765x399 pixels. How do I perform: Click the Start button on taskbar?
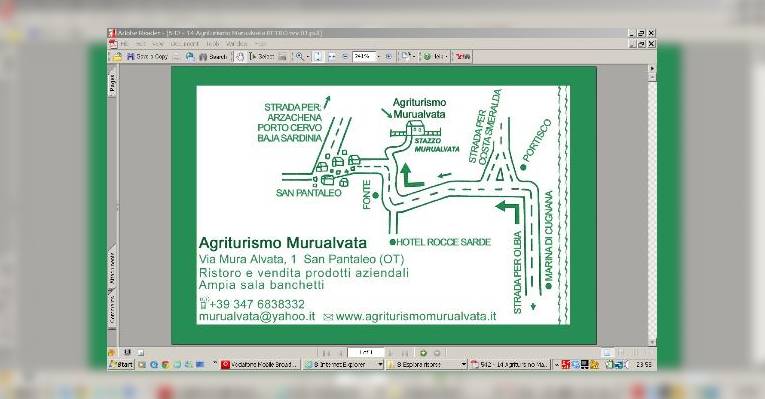[x=121, y=364]
